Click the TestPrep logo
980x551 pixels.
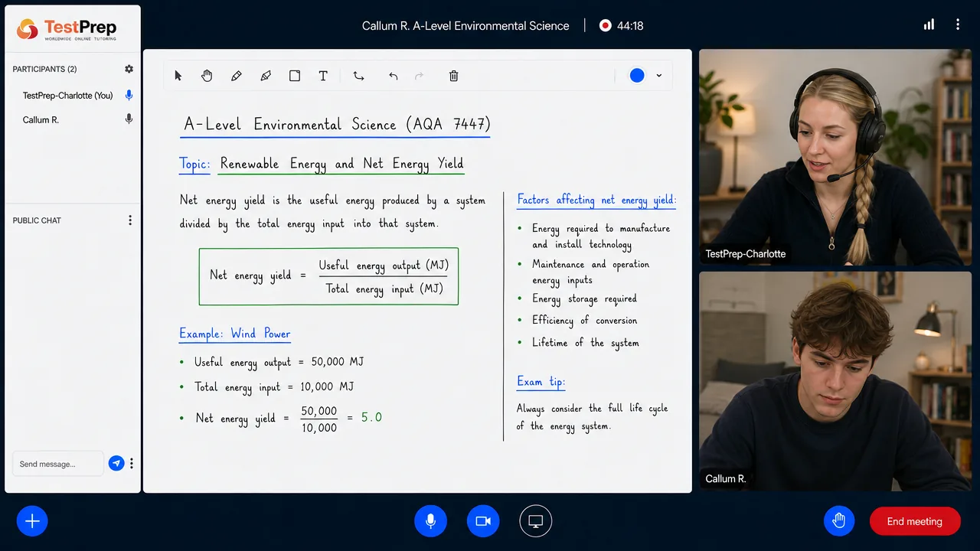point(67,29)
